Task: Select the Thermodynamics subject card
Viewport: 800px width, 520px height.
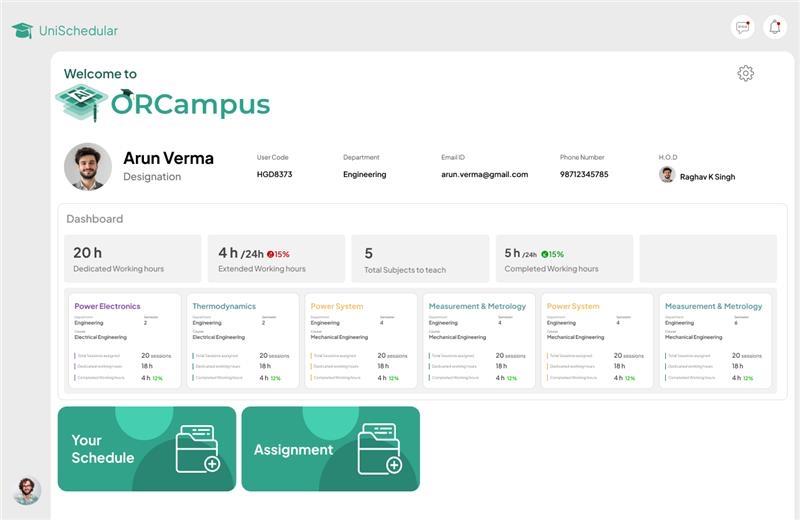Action: 243,340
